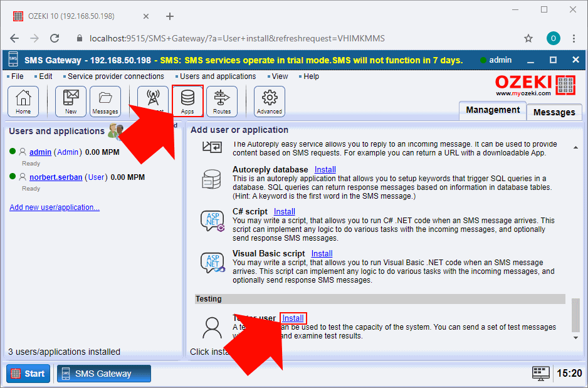Bookmark the page with the star icon
588x388 pixels.
coord(528,38)
